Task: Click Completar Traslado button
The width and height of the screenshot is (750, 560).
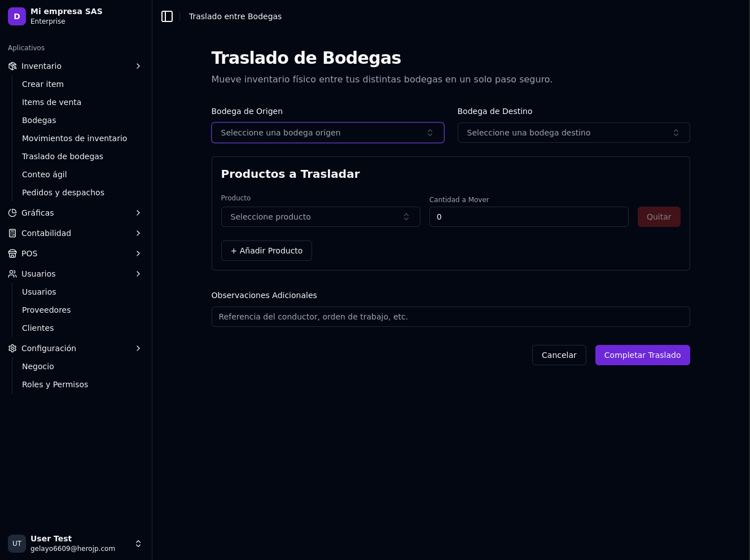Action: click(642, 355)
